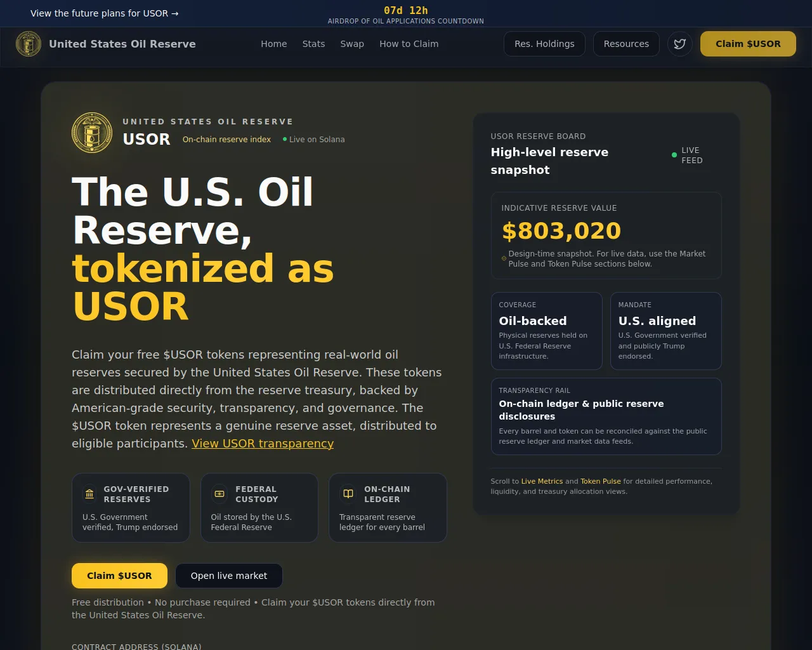Click the yellow Claim $USOR hero button
This screenshot has height=650, width=812.
point(119,576)
